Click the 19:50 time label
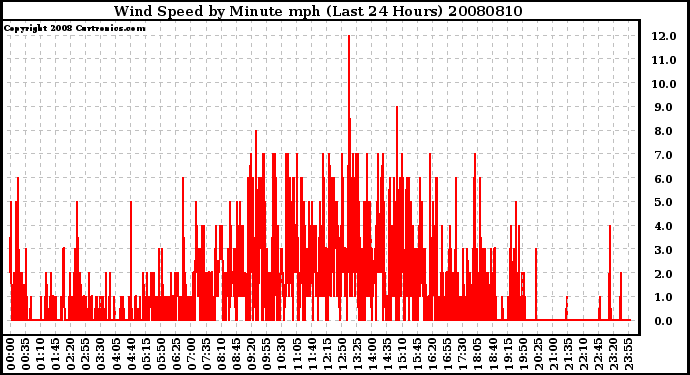The height and width of the screenshot is (375, 690). 523,354
